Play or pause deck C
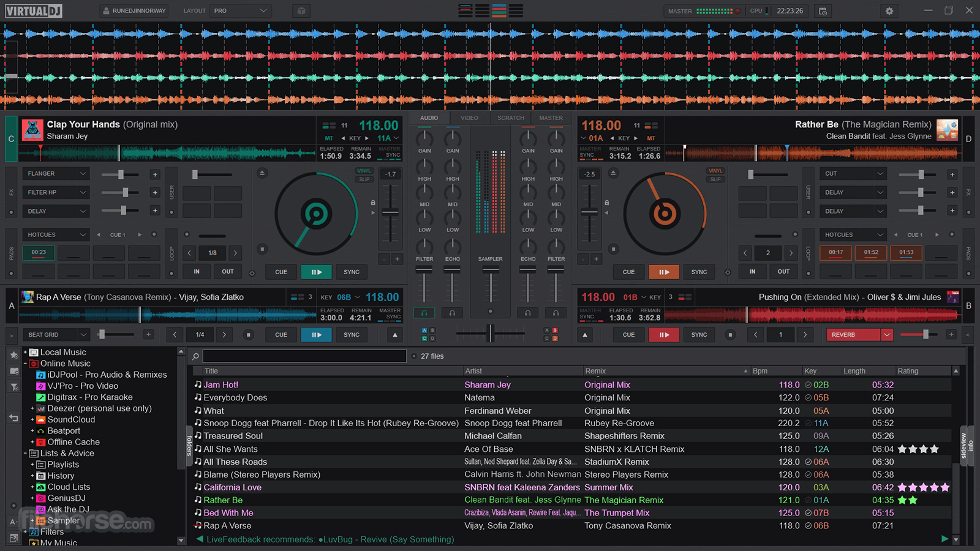The width and height of the screenshot is (980, 551). [316, 272]
